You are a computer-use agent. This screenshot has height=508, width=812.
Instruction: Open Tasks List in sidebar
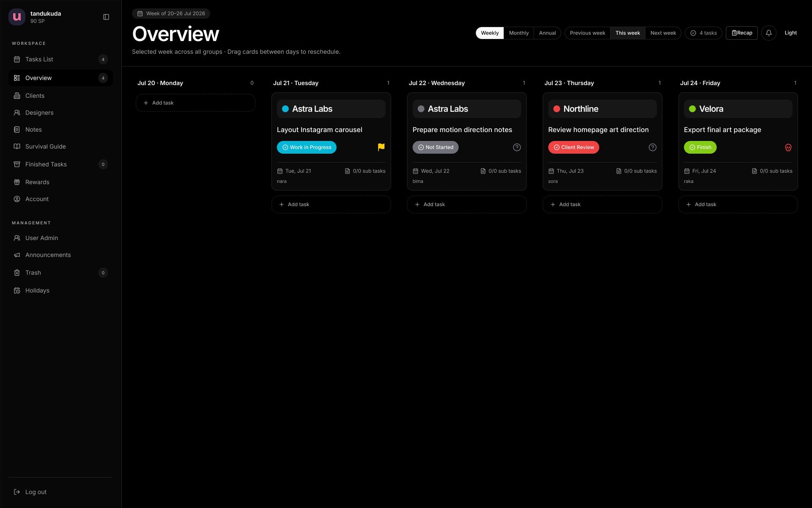coord(60,59)
